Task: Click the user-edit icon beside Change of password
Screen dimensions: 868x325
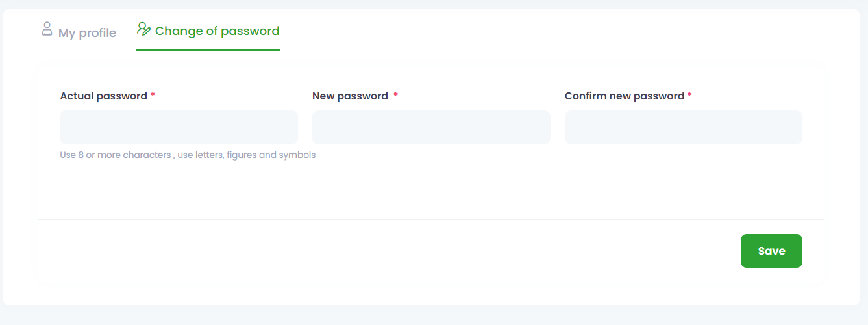Action: point(143,29)
